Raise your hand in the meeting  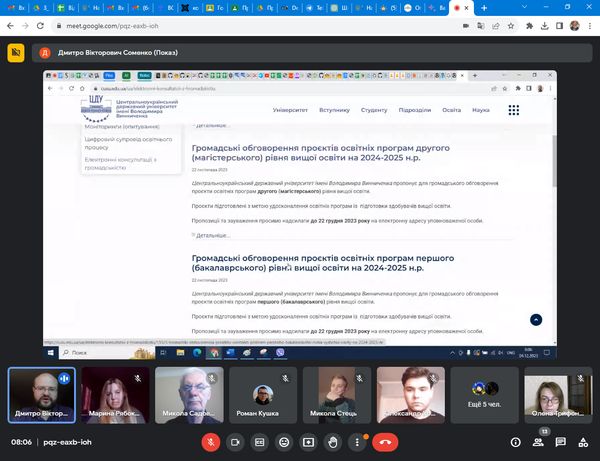coord(333,441)
